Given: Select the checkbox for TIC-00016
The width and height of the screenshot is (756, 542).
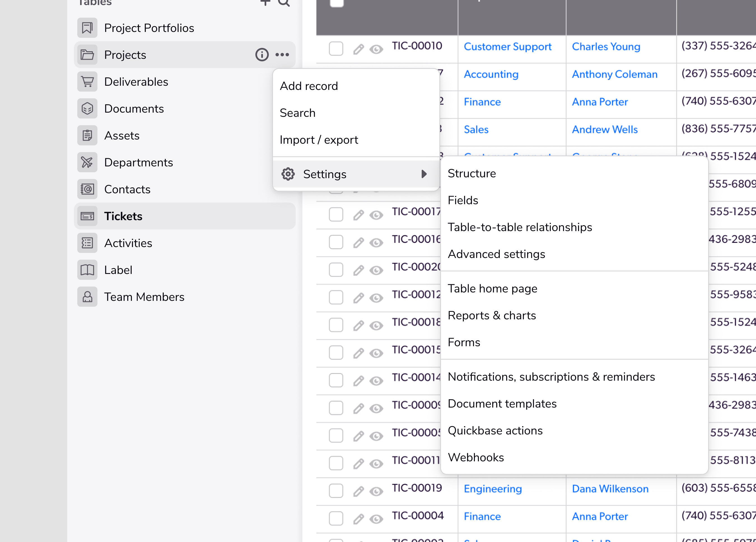Looking at the screenshot, I should coord(336,242).
